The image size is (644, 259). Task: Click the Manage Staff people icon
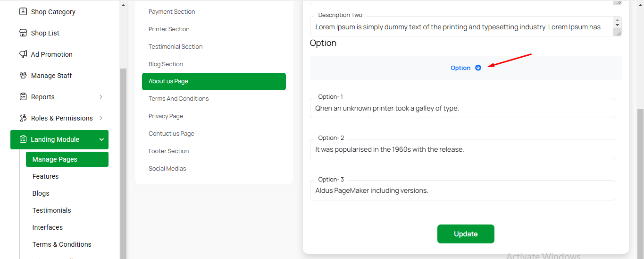click(x=23, y=76)
